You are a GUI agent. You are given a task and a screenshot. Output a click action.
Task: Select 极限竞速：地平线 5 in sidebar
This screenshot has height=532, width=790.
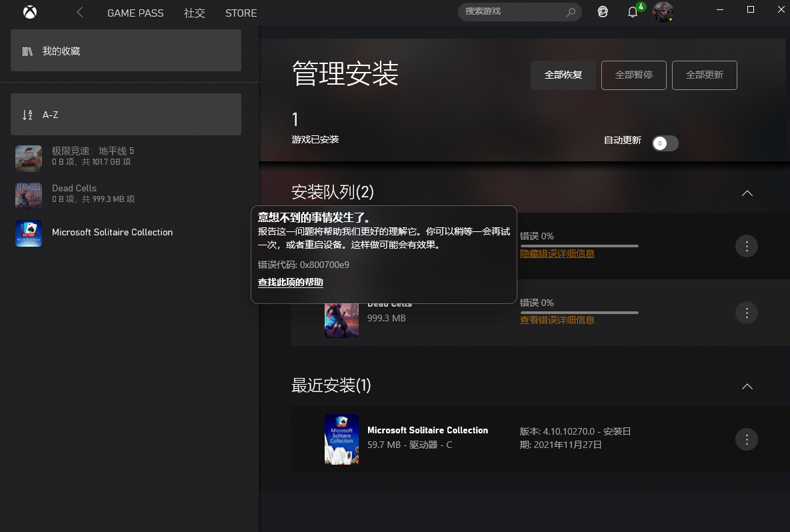[x=126, y=157]
